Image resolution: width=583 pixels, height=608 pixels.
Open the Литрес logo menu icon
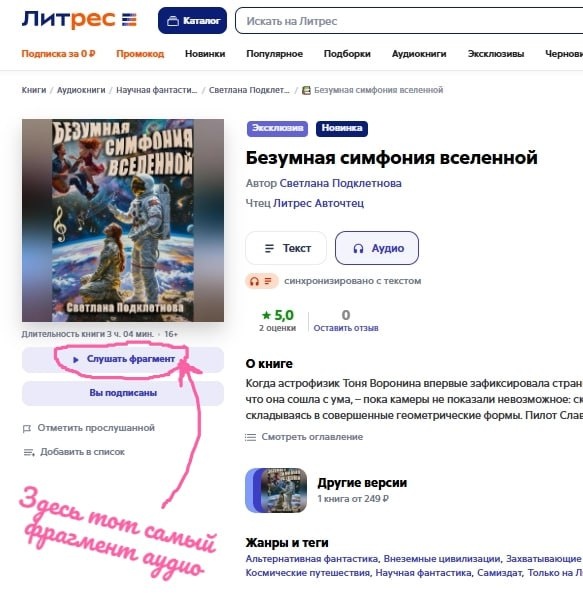click(x=129, y=19)
